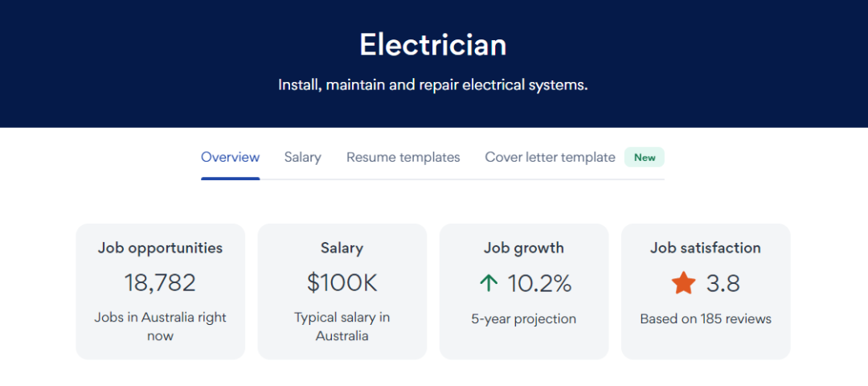868x386 pixels.
Task: Open the Salary tab
Action: point(302,158)
